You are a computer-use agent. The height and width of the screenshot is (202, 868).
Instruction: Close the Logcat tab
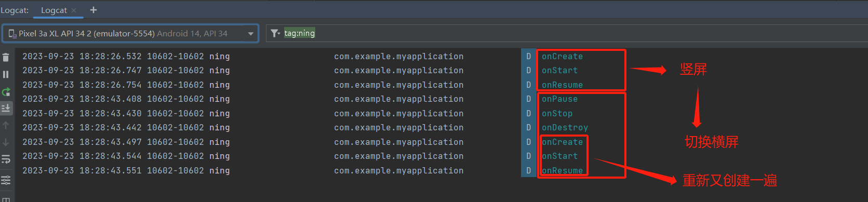pyautogui.click(x=74, y=10)
